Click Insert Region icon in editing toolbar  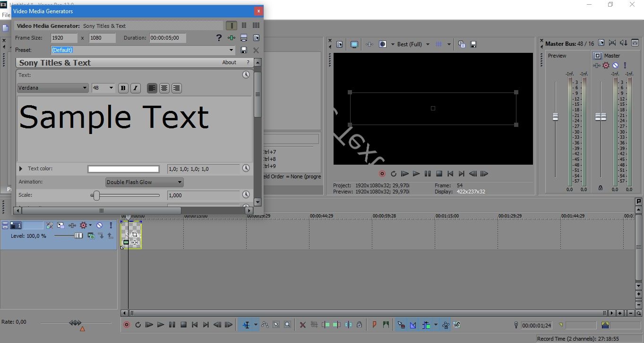[386, 325]
